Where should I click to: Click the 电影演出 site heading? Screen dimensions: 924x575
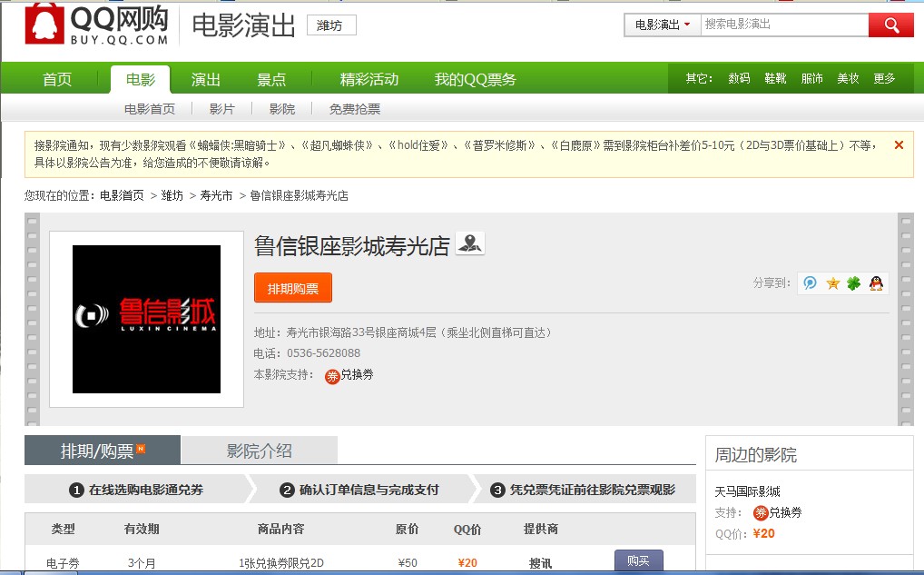point(243,25)
